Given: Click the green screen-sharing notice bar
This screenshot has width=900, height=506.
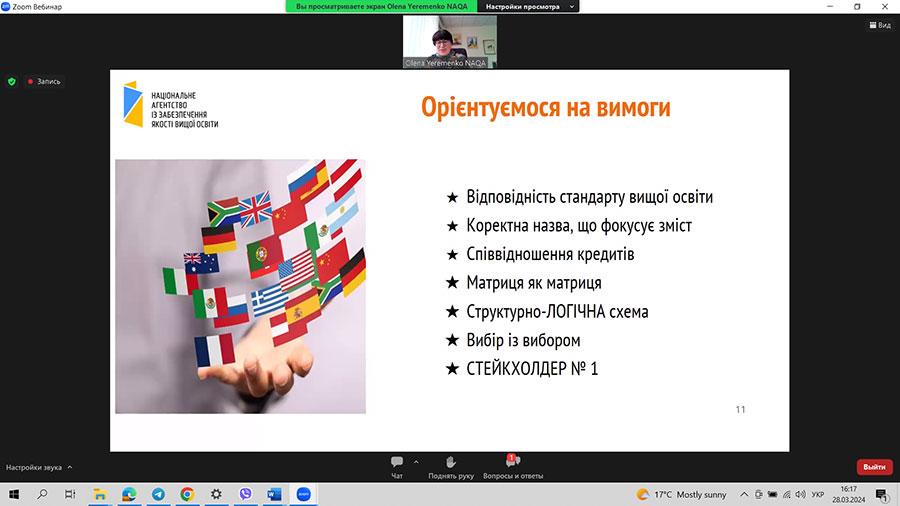Looking at the screenshot, I should click(381, 6).
